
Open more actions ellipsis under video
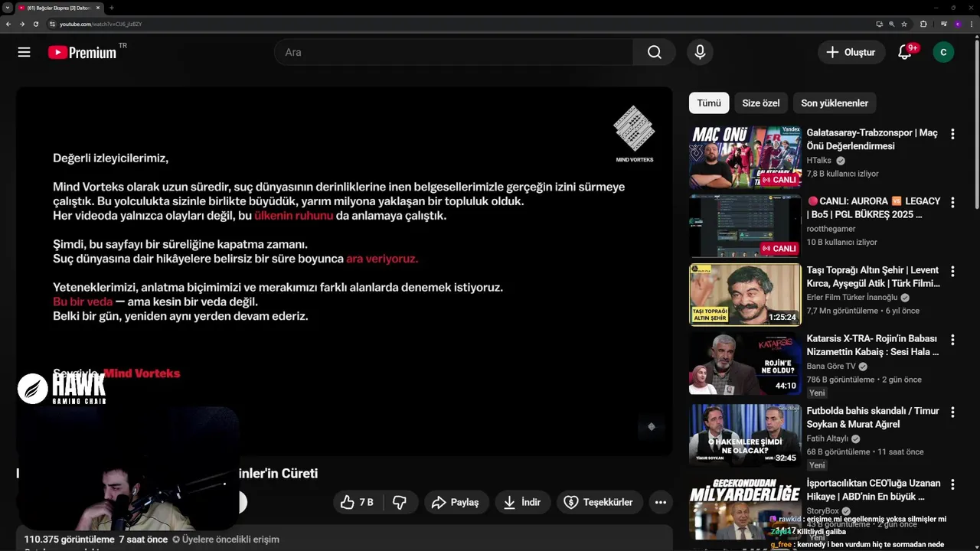point(661,502)
